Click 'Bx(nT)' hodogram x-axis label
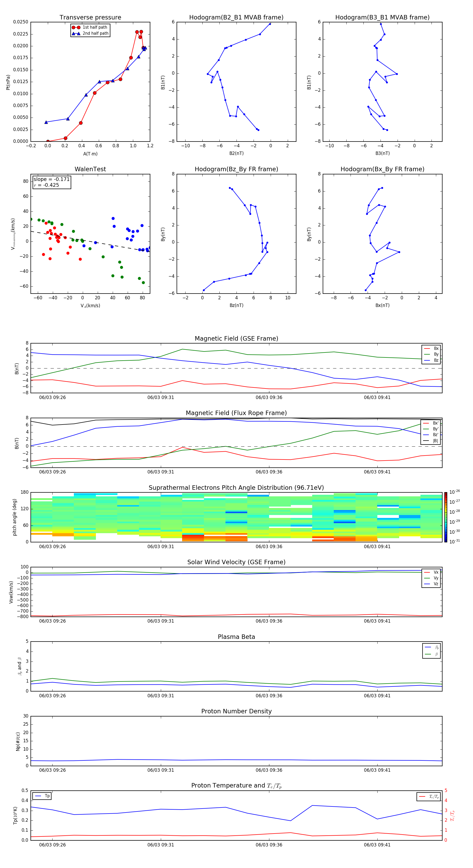Screen dimensions: 473x868 (382, 305)
